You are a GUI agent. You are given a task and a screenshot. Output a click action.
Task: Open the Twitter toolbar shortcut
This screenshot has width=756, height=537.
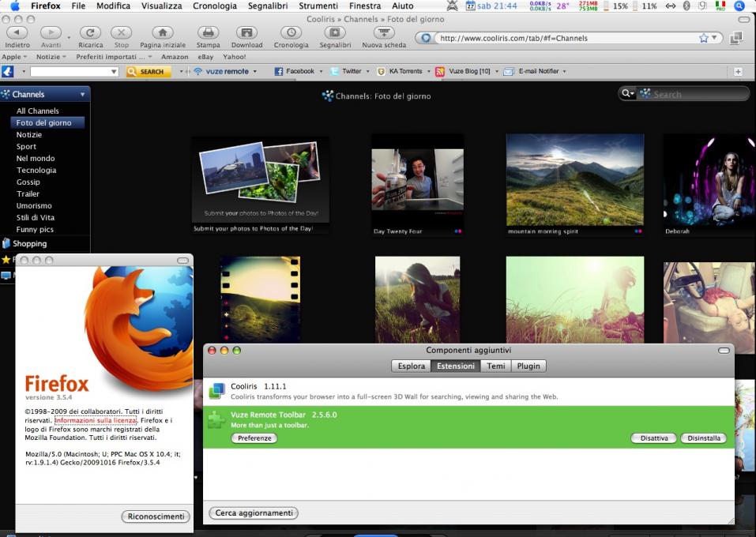346,71
